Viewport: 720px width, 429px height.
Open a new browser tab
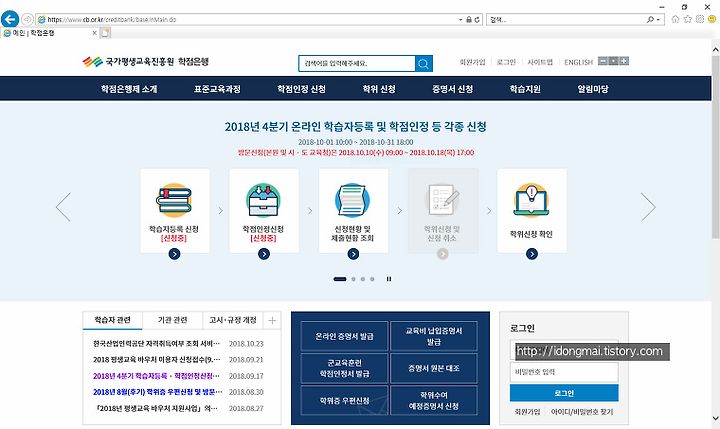coord(106,33)
